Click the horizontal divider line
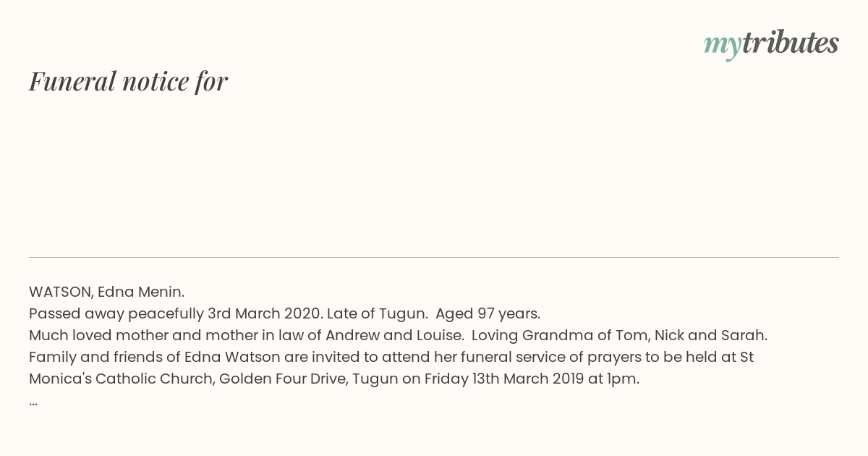 434,257
